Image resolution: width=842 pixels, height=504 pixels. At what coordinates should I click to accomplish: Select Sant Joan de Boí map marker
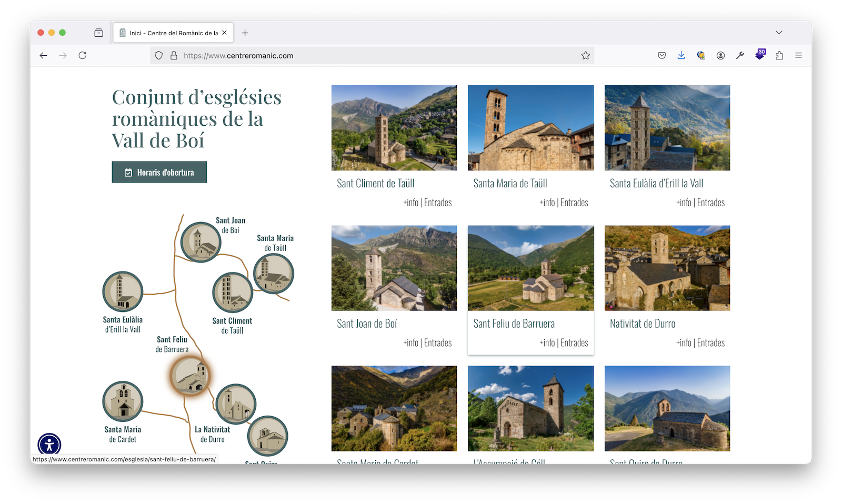(200, 243)
